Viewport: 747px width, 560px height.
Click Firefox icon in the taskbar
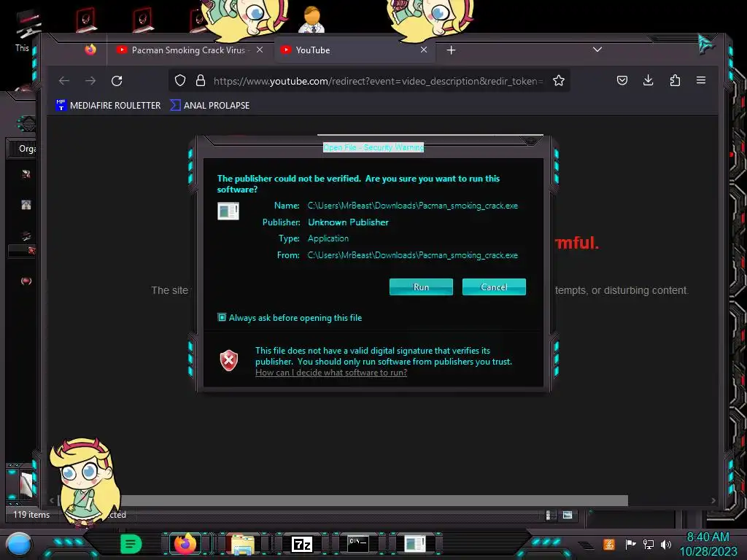pos(185,544)
